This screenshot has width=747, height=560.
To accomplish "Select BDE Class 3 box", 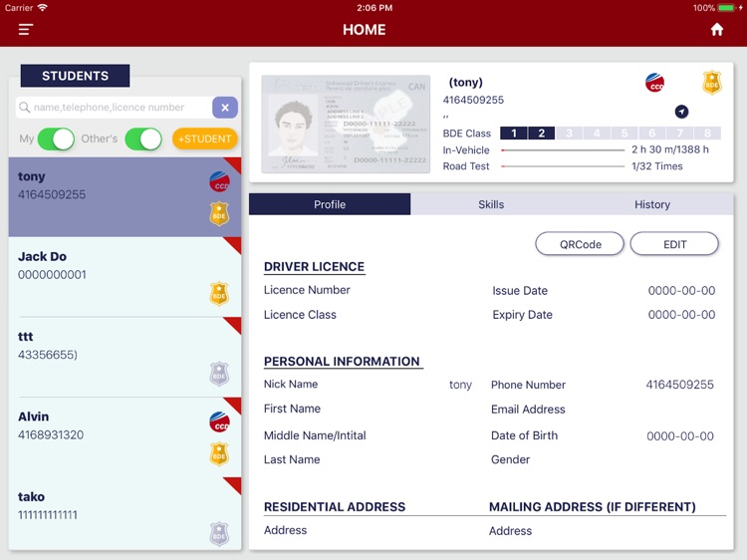I will [569, 133].
